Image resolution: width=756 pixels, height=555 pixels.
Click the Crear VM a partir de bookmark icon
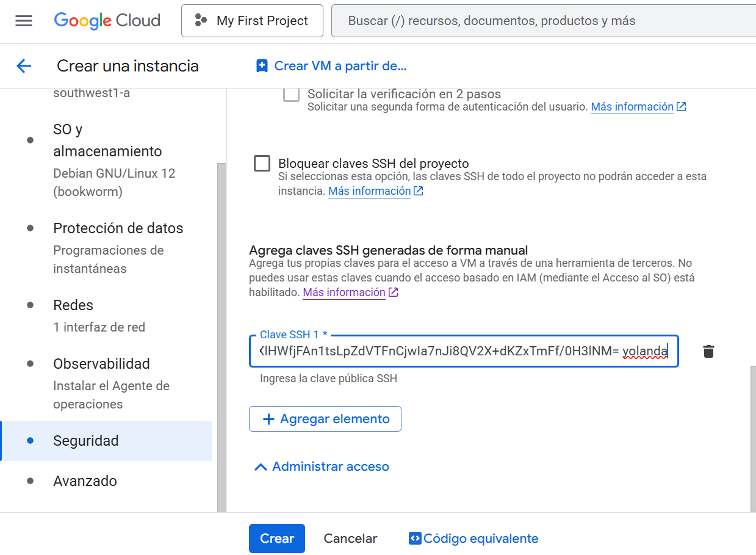[x=262, y=66]
